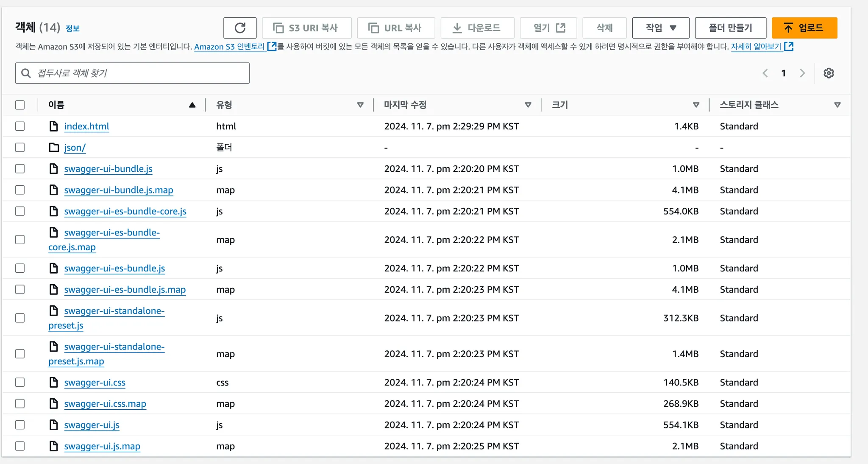Screen dimensions: 868x464
Task: Click the refresh objects icon button
Action: point(240,28)
